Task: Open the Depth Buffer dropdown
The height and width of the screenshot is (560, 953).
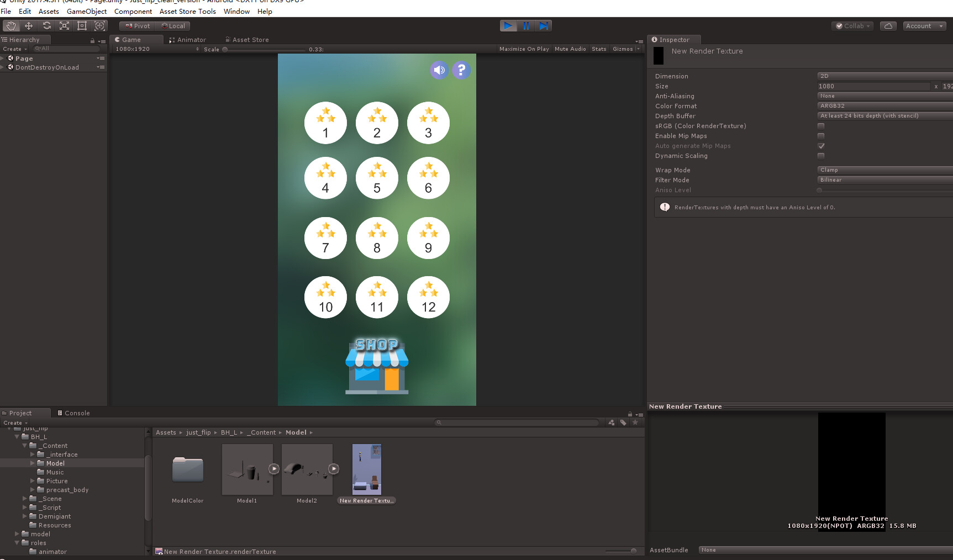Action: pyautogui.click(x=885, y=116)
